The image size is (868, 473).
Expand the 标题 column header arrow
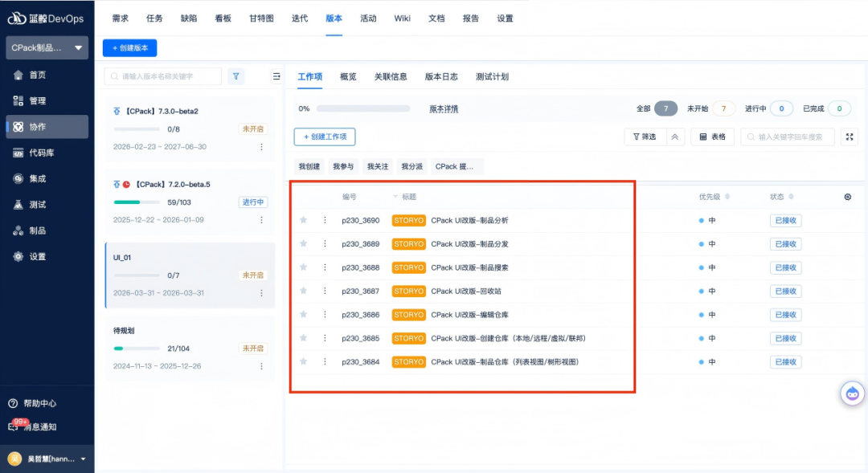point(395,197)
